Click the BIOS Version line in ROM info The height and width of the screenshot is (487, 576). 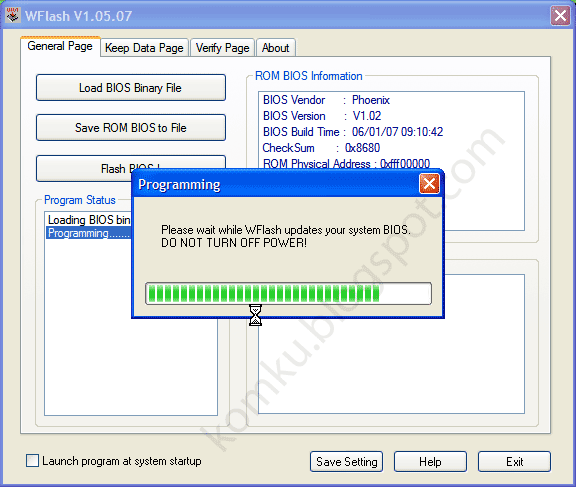tap(322, 116)
